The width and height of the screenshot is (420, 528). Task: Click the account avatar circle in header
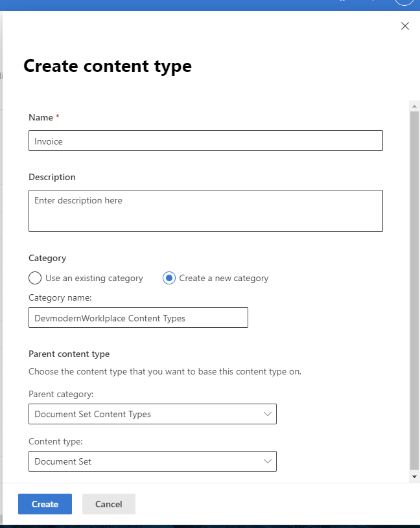click(404, 3)
